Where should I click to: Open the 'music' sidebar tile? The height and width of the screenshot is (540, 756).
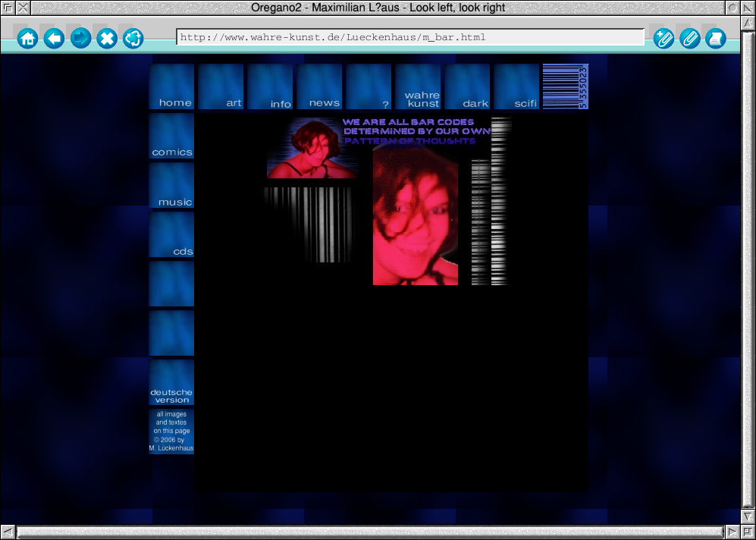coord(171,186)
